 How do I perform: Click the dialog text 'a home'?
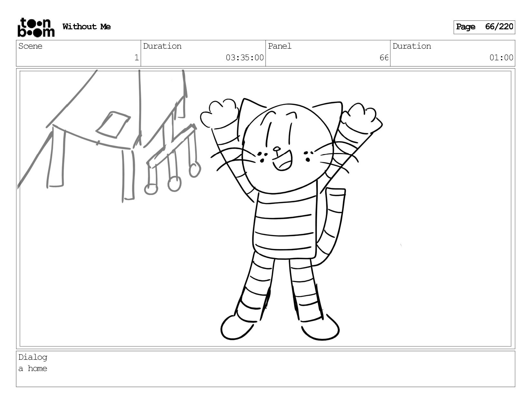pyautogui.click(x=33, y=368)
